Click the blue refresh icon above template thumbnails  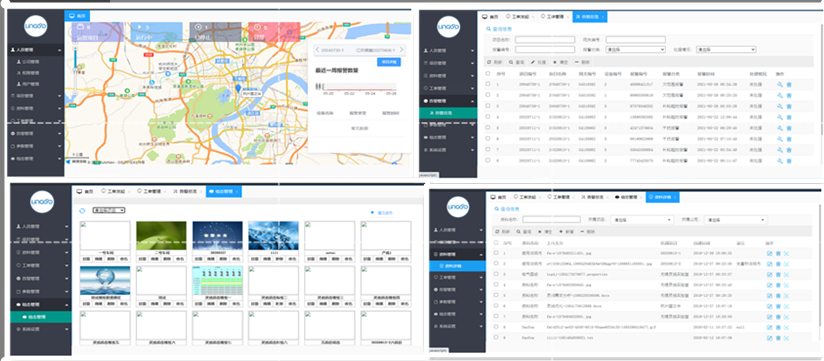pos(82,211)
